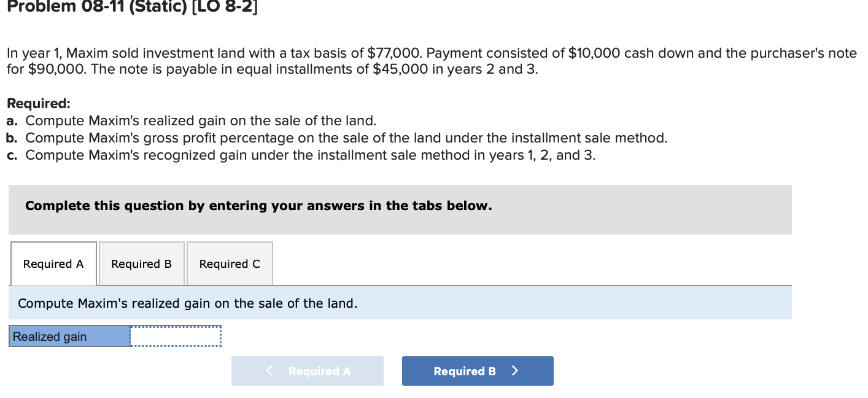Click the Required C tab label text
Screen dimensions: 868x398
click(x=229, y=263)
